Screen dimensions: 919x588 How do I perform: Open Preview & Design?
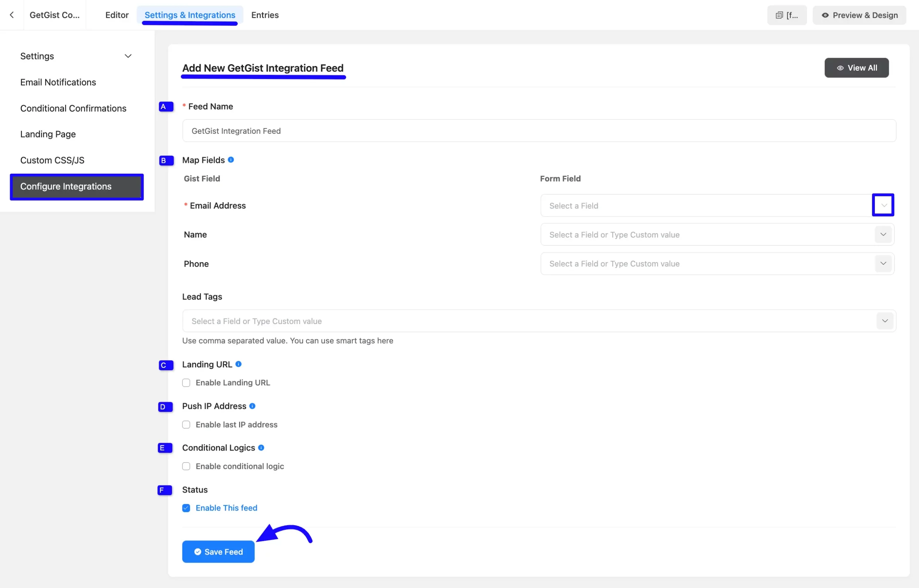(859, 15)
